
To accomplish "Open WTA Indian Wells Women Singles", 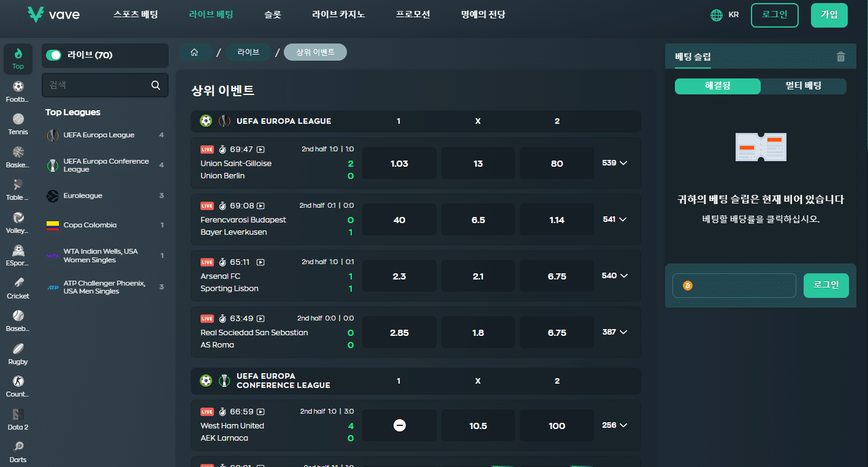I will [105, 256].
